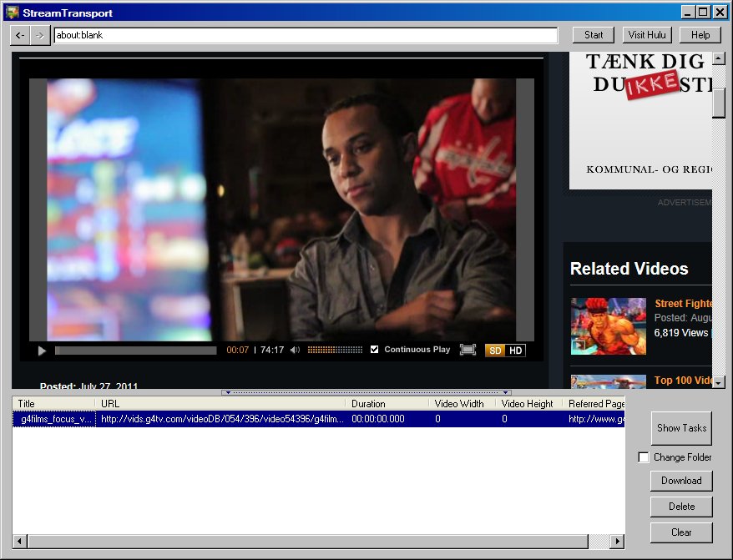
Task: Select SD video quality
Action: (495, 351)
